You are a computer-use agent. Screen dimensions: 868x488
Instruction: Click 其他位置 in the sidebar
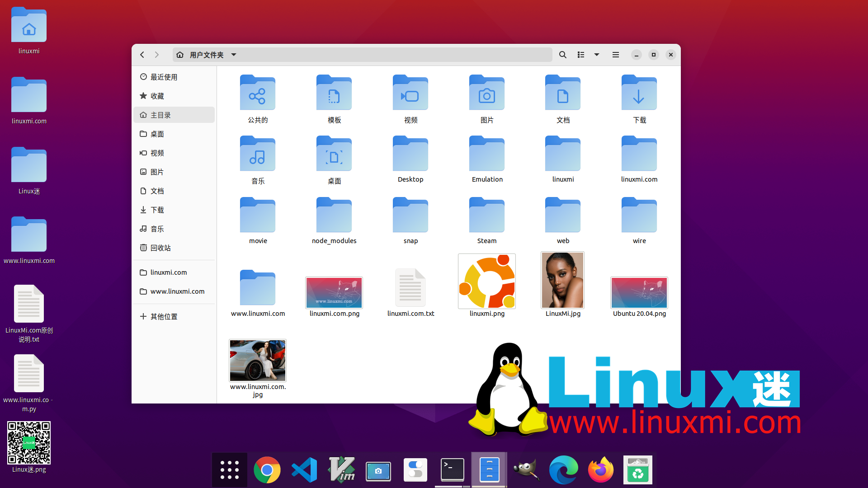point(174,316)
